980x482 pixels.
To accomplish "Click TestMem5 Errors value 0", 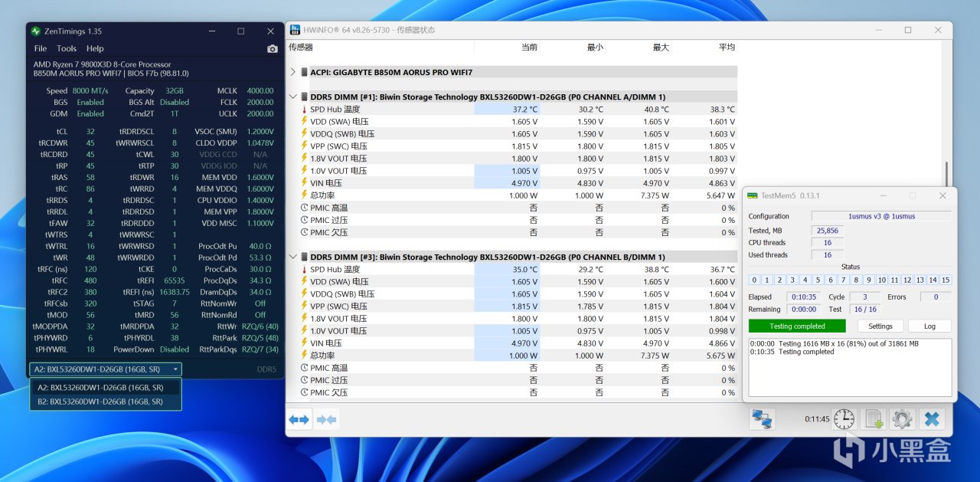I will pos(935,297).
